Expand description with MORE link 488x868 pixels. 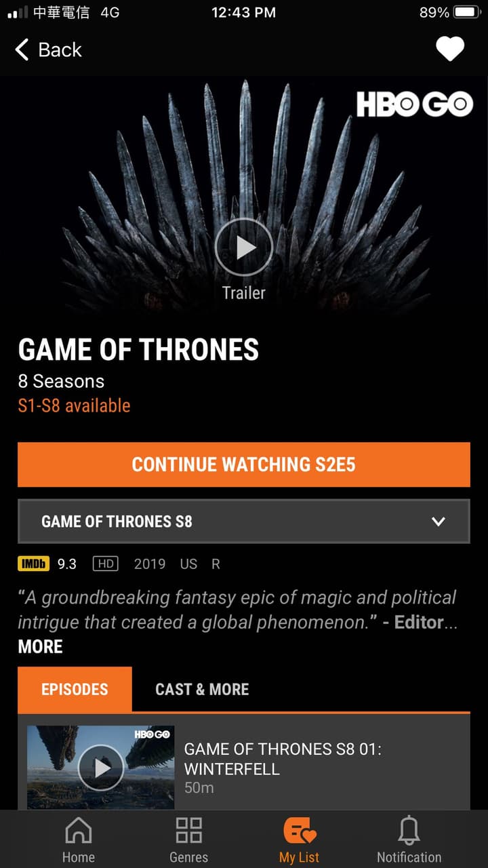click(40, 646)
